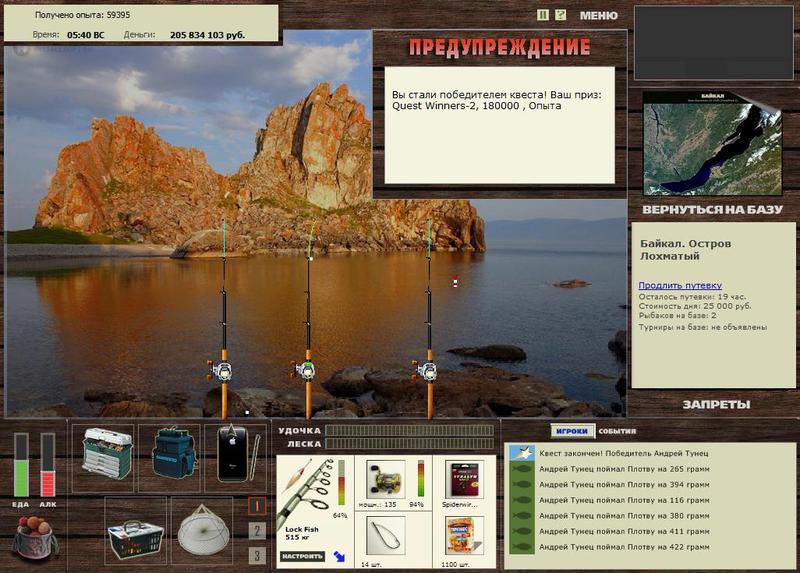Click the fish icon beside Плотву на 116 грамм
800x573 pixels.
[x=522, y=500]
